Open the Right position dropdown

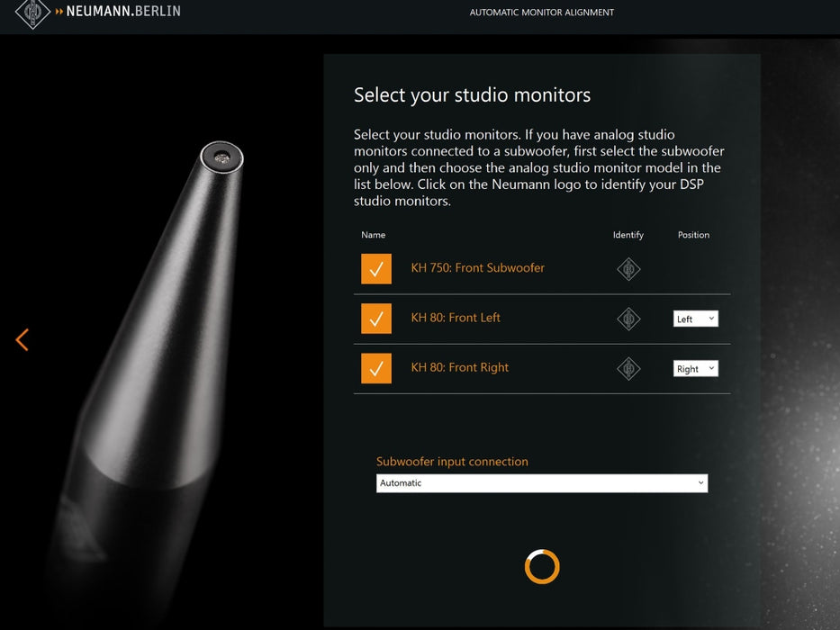pos(695,369)
